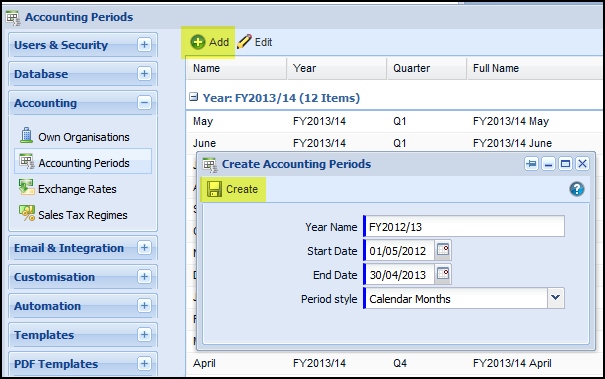605x379 pixels.
Task: Click the Year Name input field
Action: (464, 226)
